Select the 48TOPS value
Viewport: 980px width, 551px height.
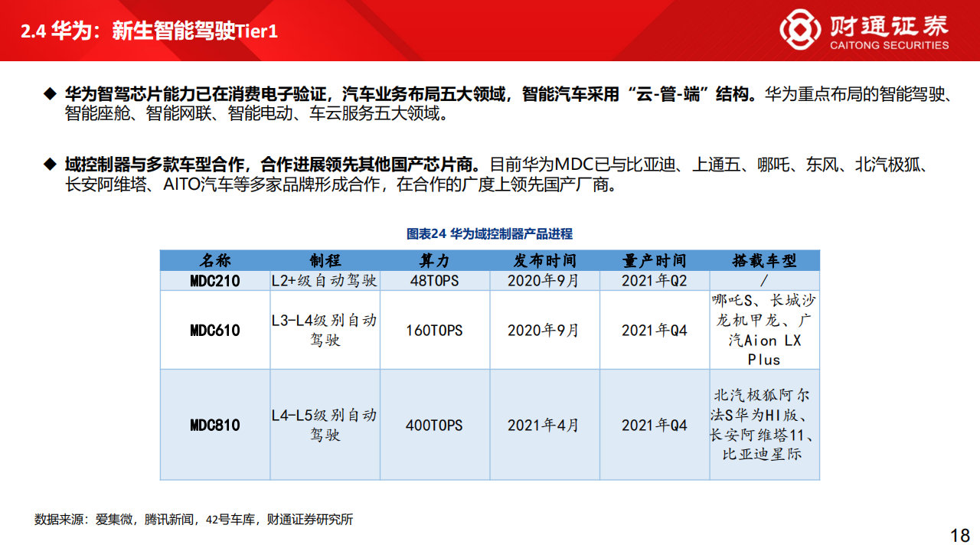point(434,281)
